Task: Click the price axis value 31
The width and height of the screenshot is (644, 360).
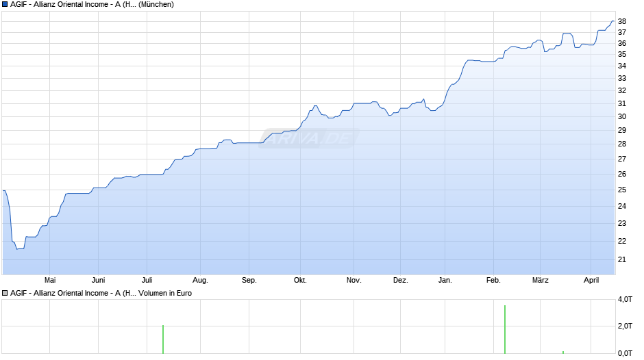Action: pos(622,103)
